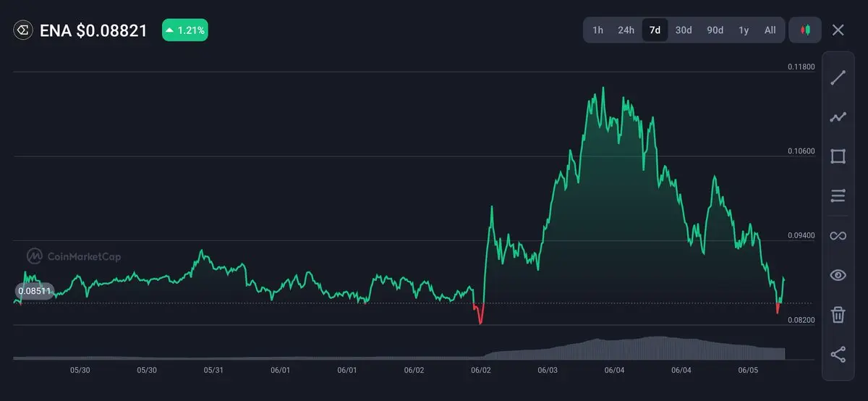Switch to candlestick chart view

coord(805,30)
